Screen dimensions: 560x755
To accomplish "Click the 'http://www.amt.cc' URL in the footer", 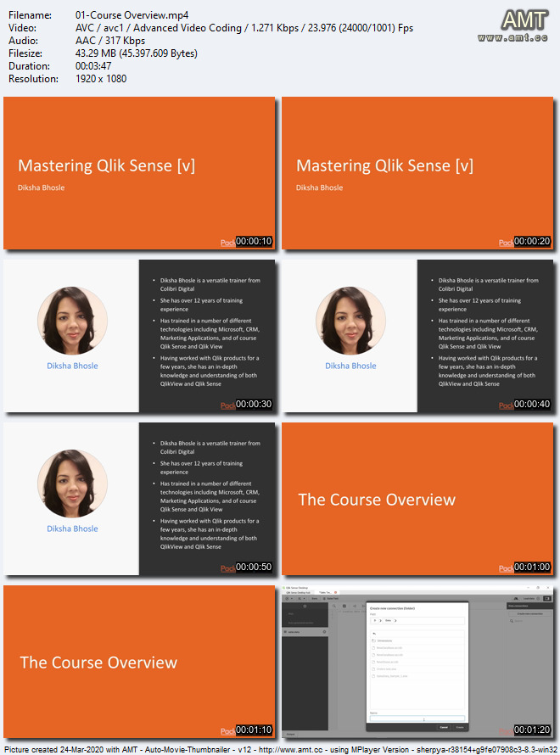I will [290, 750].
